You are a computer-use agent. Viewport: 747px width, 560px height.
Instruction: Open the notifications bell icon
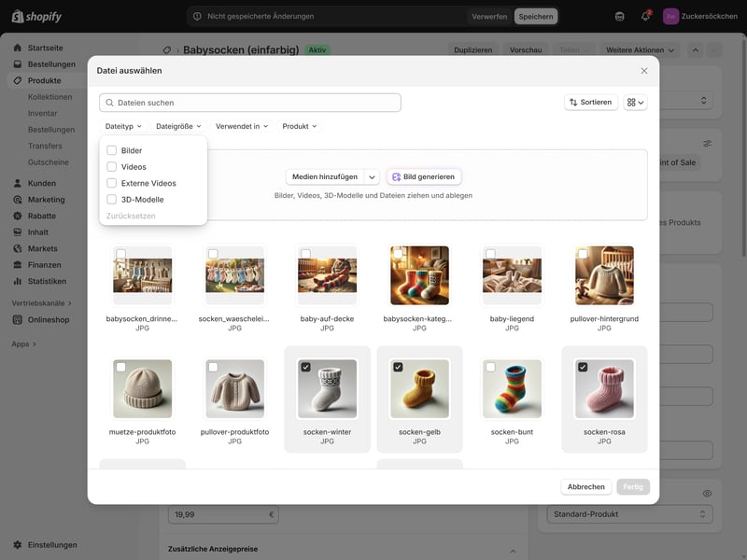(645, 16)
